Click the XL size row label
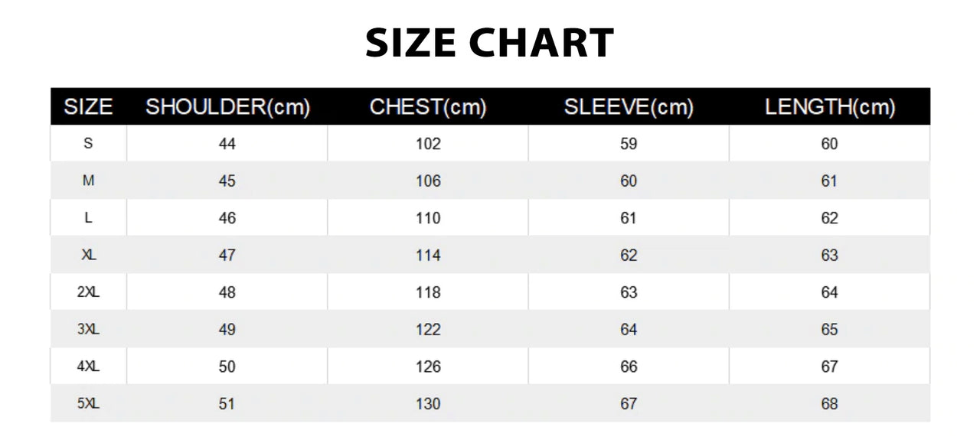The width and height of the screenshot is (980, 443). tap(88, 256)
